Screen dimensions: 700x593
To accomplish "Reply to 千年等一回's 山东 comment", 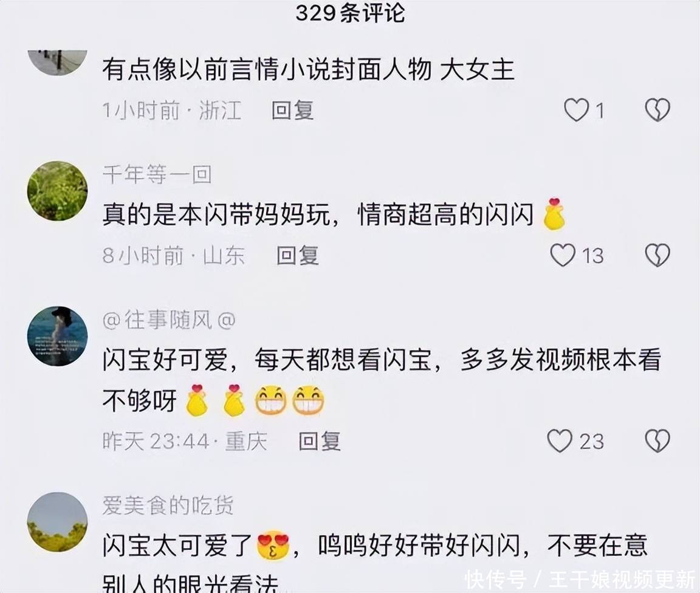I will tap(297, 255).
